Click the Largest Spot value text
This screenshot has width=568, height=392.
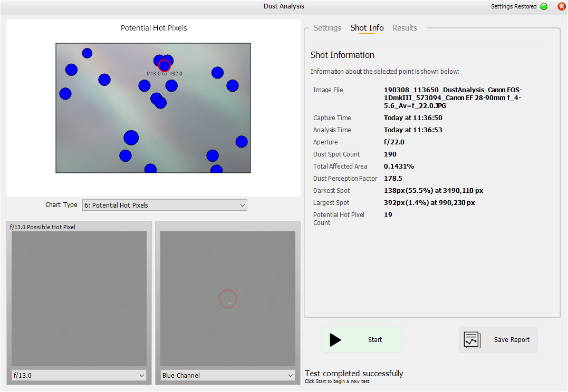click(429, 203)
